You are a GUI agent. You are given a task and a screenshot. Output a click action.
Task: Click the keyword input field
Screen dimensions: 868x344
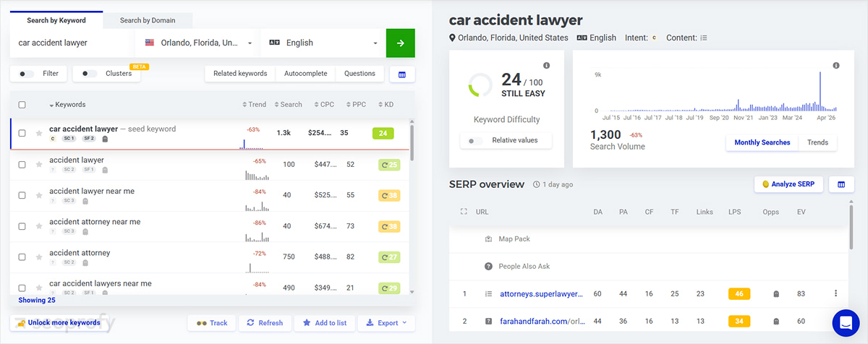tap(72, 43)
